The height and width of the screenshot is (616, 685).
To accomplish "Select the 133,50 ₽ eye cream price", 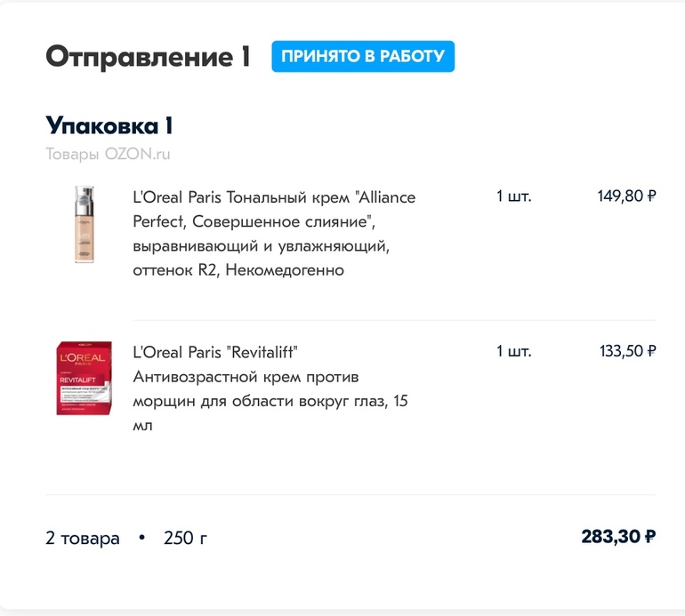I will 627,351.
